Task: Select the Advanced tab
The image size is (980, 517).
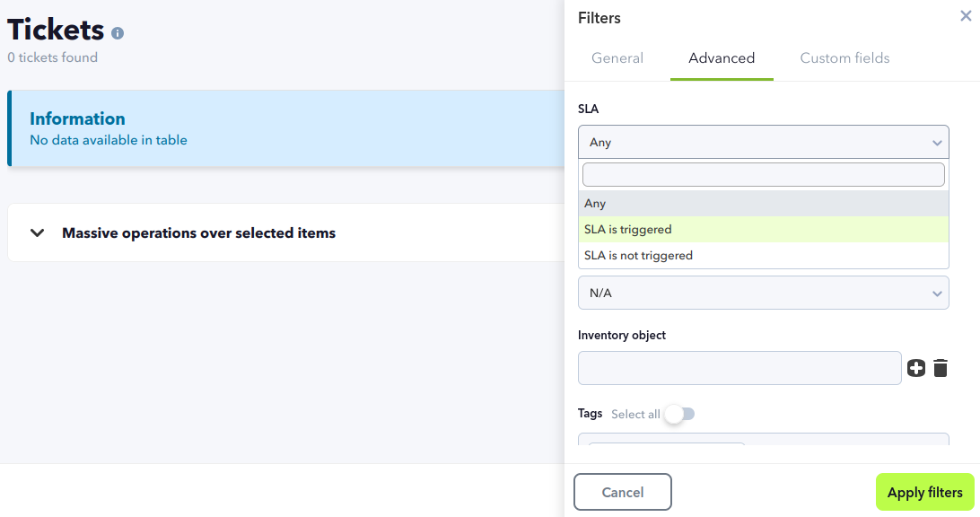Action: (722, 58)
